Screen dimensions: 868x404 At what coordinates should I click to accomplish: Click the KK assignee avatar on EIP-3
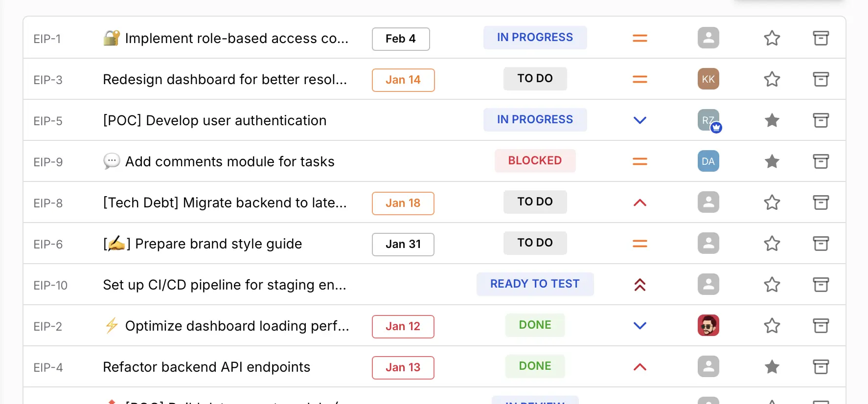[708, 79]
